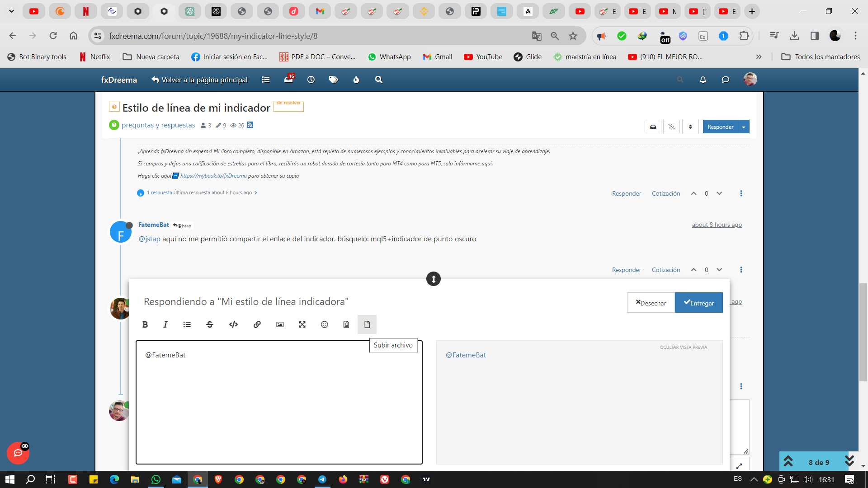Toggle composer fullscreen mode
Viewport: 868px width, 488px height.
point(302,324)
